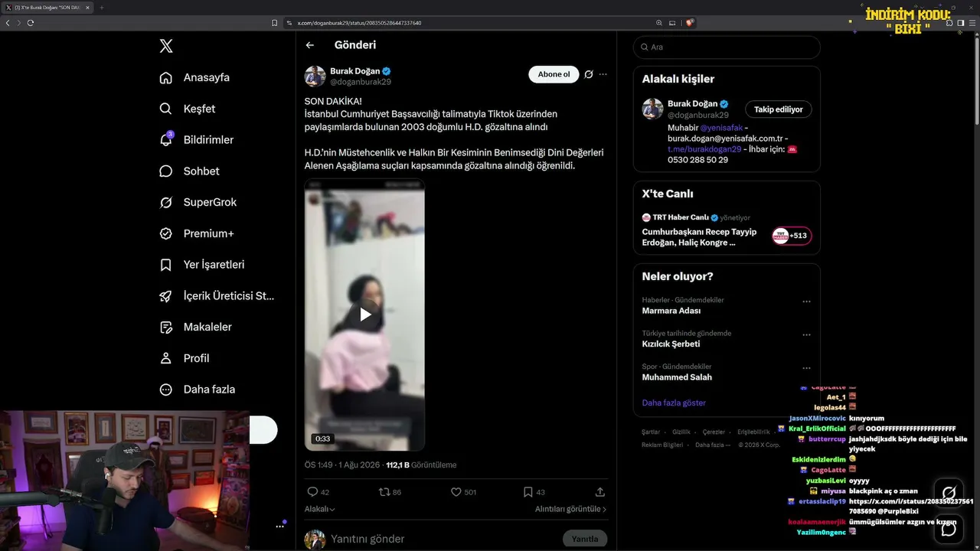980x551 pixels.
Task: Click the Abone ol button
Action: point(554,74)
